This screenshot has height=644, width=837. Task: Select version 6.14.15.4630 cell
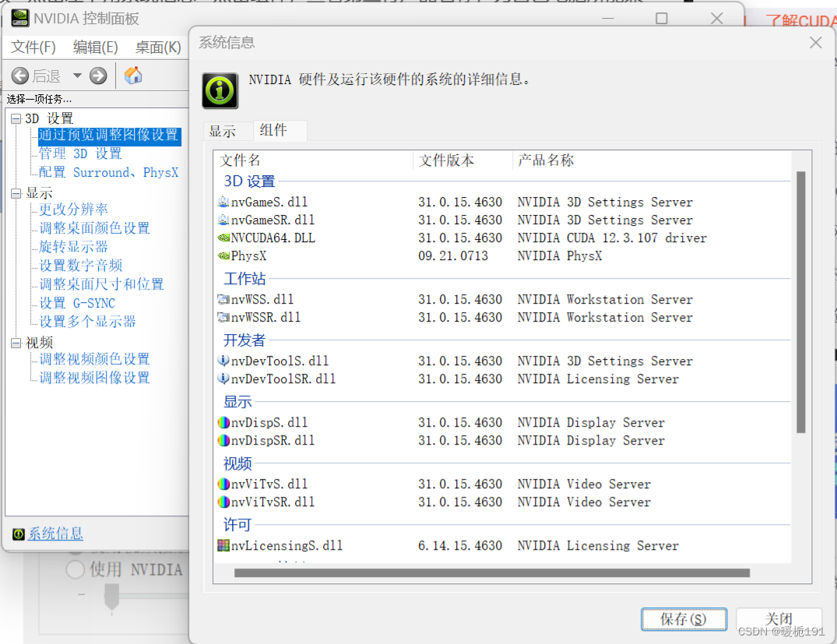pyautogui.click(x=460, y=546)
